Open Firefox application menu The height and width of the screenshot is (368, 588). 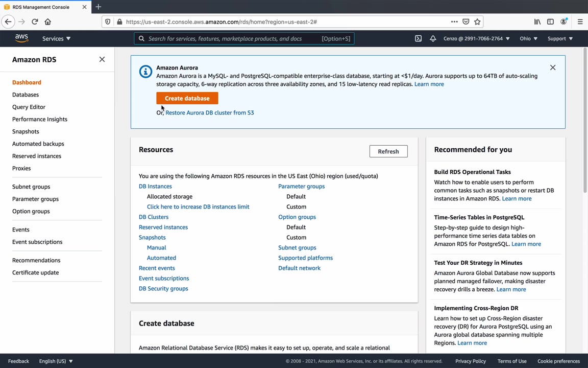point(580,21)
